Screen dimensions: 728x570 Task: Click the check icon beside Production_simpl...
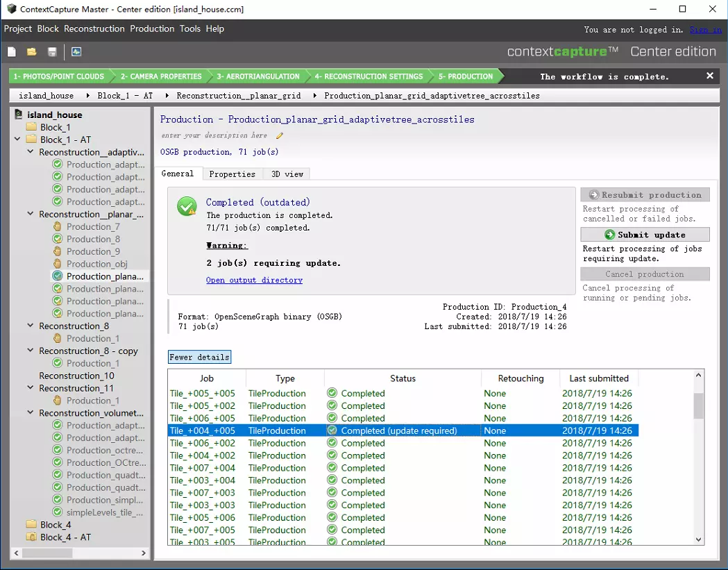(57, 500)
